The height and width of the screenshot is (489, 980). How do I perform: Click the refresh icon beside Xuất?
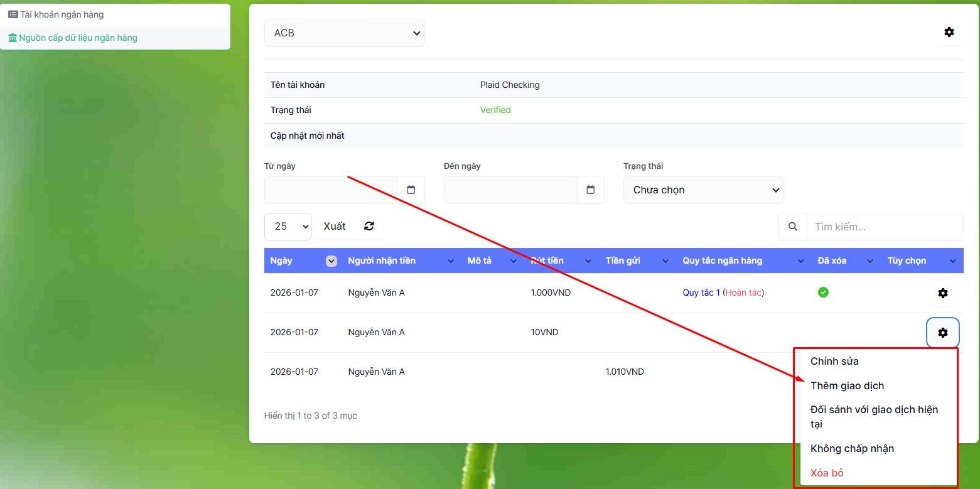[369, 226]
